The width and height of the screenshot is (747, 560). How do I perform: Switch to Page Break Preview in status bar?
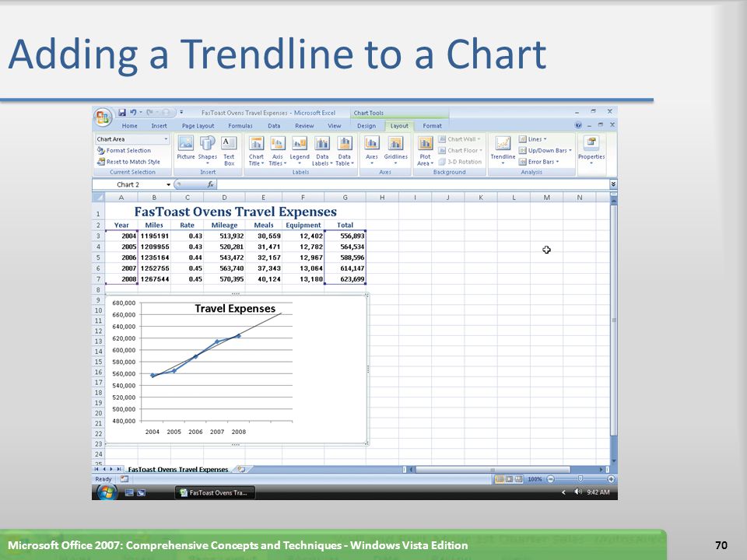pos(518,479)
